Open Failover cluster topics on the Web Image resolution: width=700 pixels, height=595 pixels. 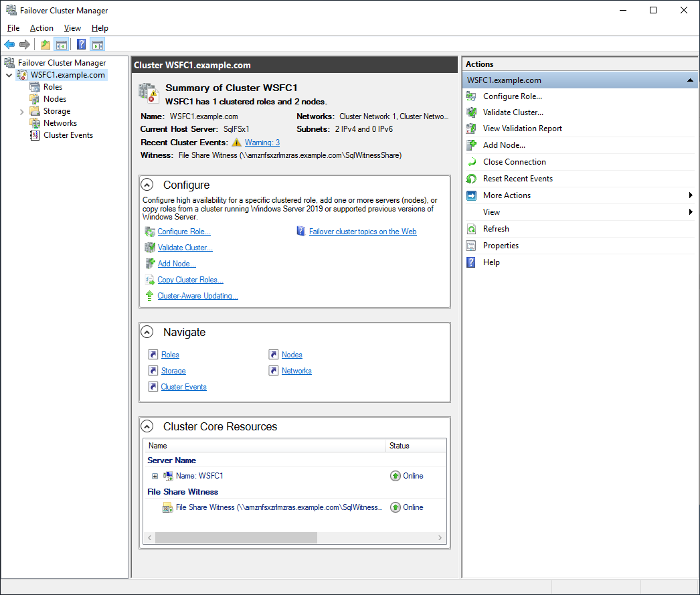pyautogui.click(x=363, y=232)
